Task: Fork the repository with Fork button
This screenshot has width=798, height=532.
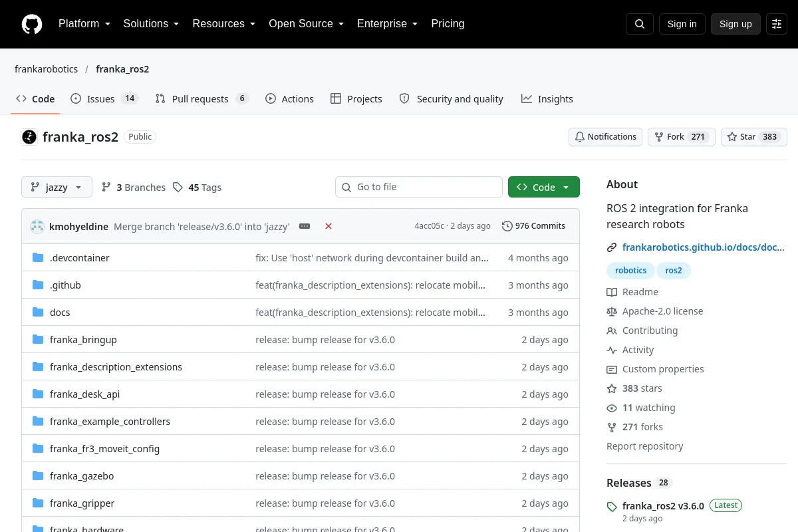Action: [682, 137]
